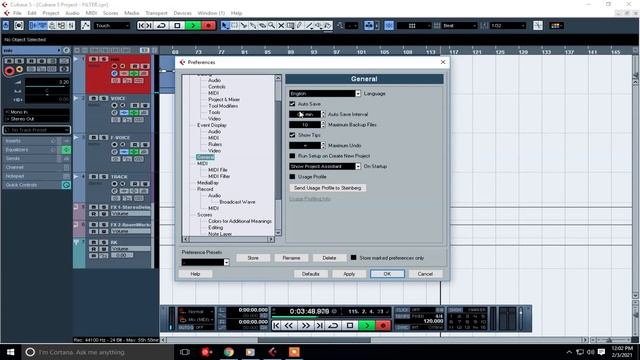Open the On Startup action dropdown
640x360 pixels.
[325, 166]
